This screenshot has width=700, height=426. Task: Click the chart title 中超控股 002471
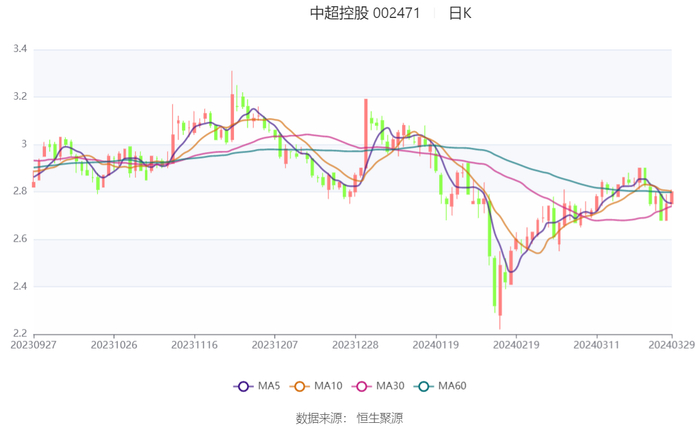coord(364,13)
